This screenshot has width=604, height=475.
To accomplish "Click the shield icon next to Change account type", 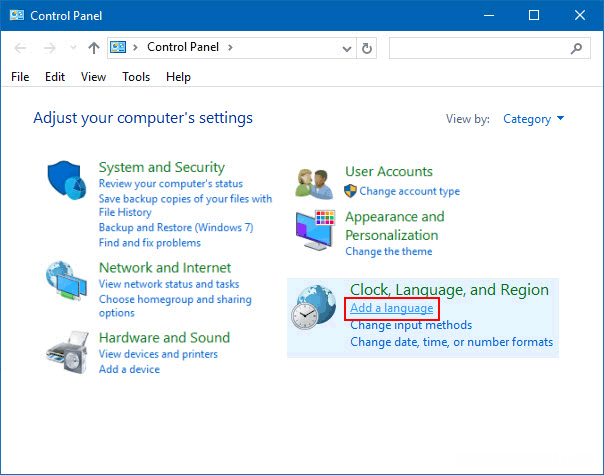I will [350, 191].
